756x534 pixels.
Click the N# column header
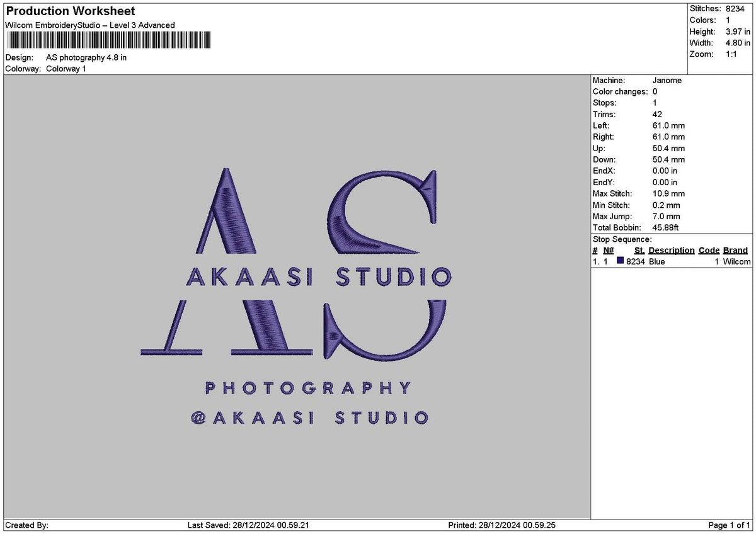(608, 250)
